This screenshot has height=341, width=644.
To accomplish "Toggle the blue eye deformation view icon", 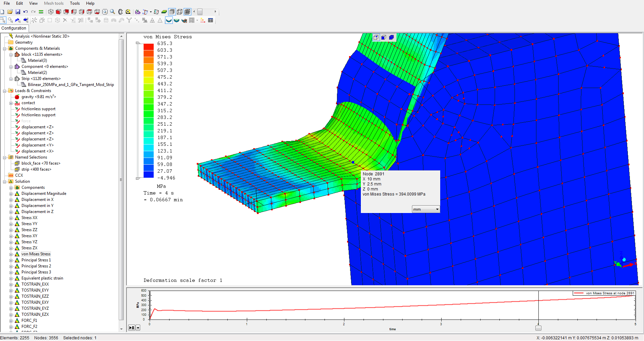I will coord(184,20).
